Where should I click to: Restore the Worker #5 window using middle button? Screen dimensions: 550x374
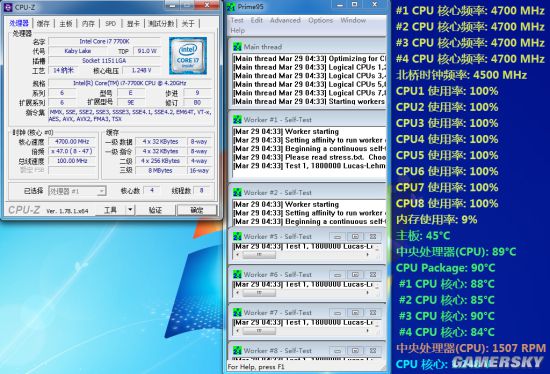tap(355, 237)
